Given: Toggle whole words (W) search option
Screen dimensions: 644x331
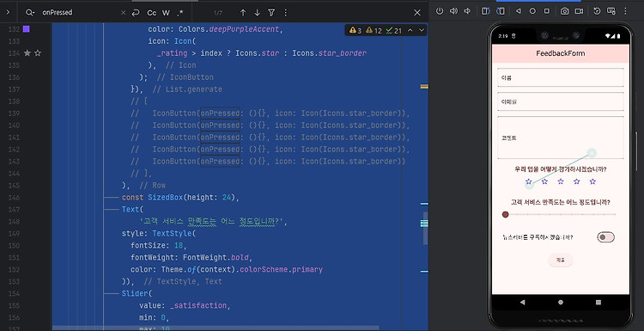Looking at the screenshot, I should 166,13.
